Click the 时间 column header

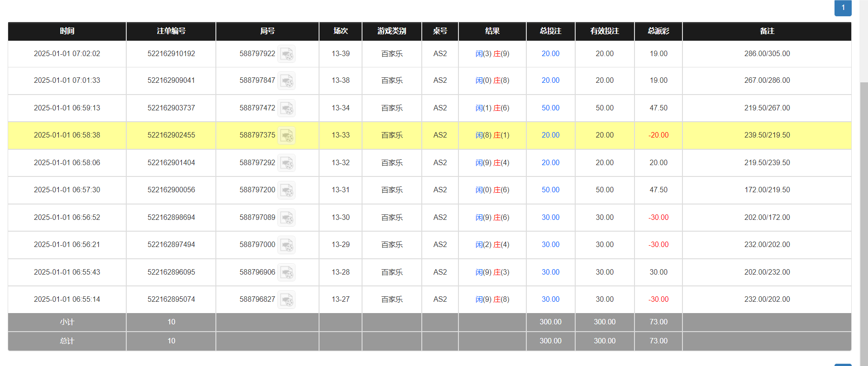pos(67,31)
